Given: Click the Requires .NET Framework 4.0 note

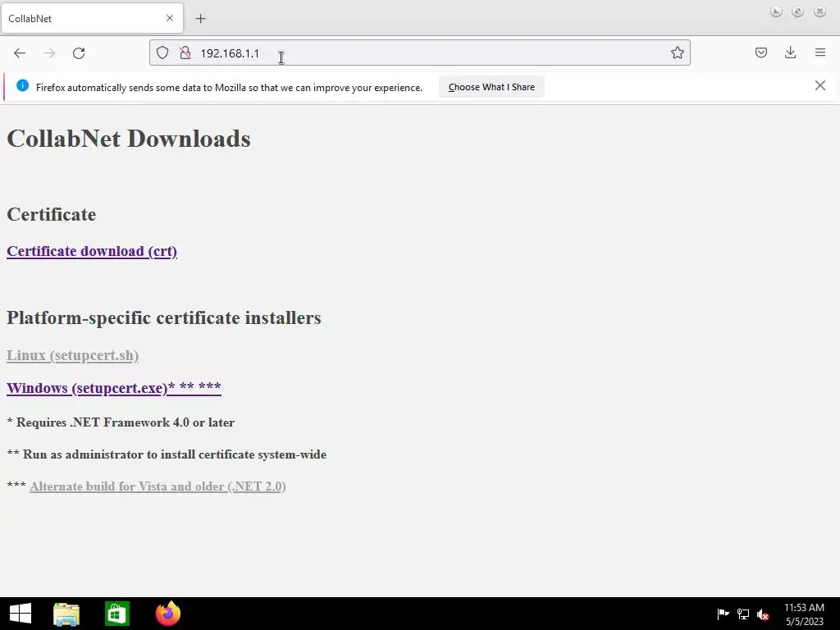Looking at the screenshot, I should [x=121, y=422].
